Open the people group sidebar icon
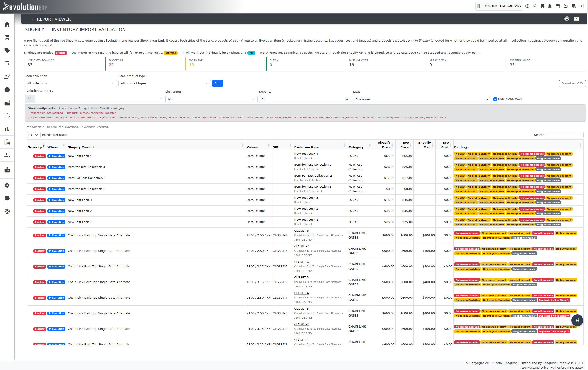This screenshot has height=370, width=588. pyautogui.click(x=7, y=155)
